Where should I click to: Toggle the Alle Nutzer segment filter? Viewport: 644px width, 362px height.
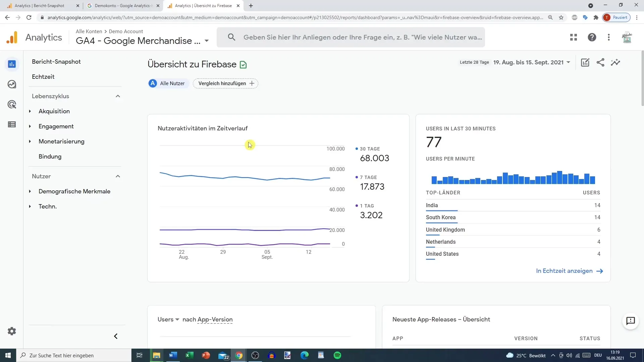[x=167, y=83]
